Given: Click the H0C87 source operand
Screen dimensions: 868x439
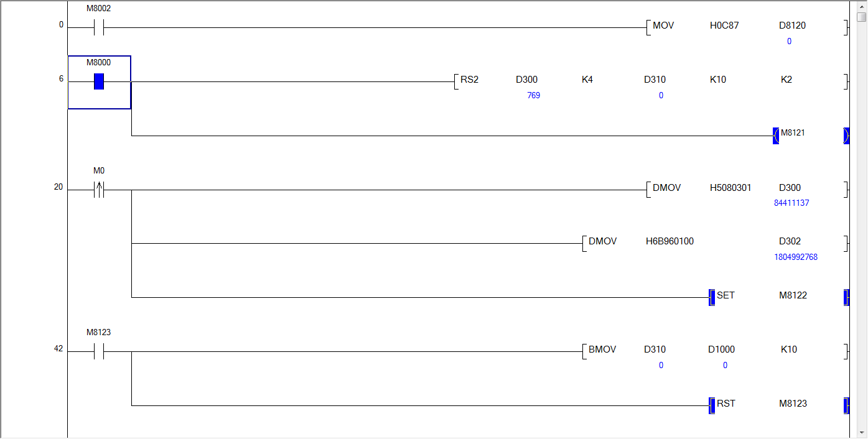Looking at the screenshot, I should pos(724,25).
